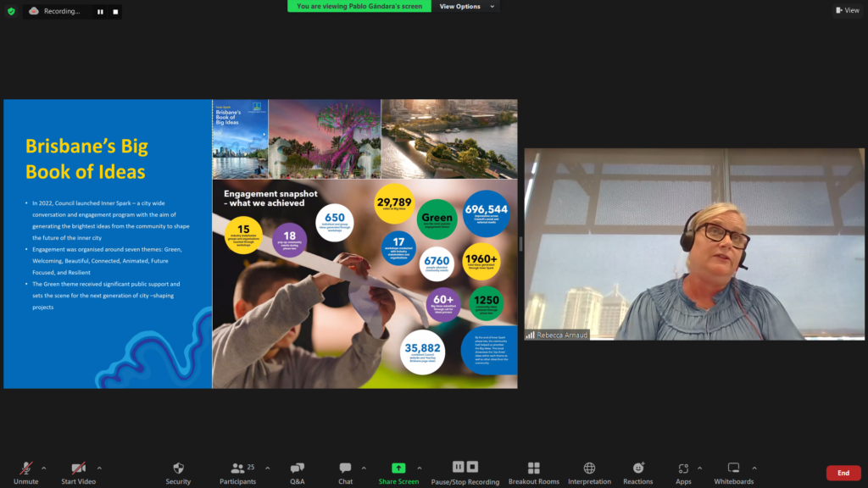Click the green encryption shield icon
This screenshot has height=488, width=868.
pyautogui.click(x=11, y=11)
